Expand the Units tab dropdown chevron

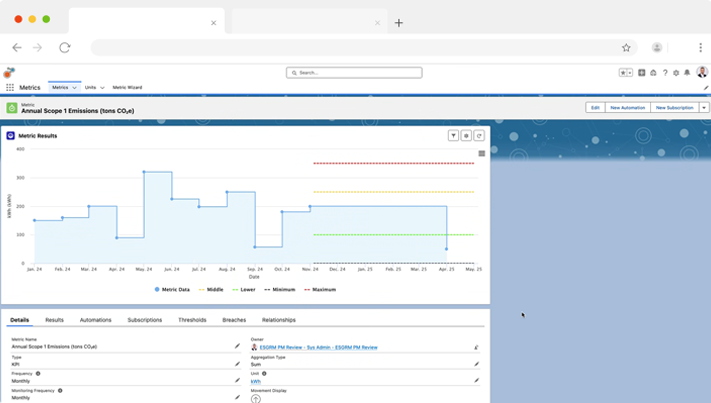(102, 88)
